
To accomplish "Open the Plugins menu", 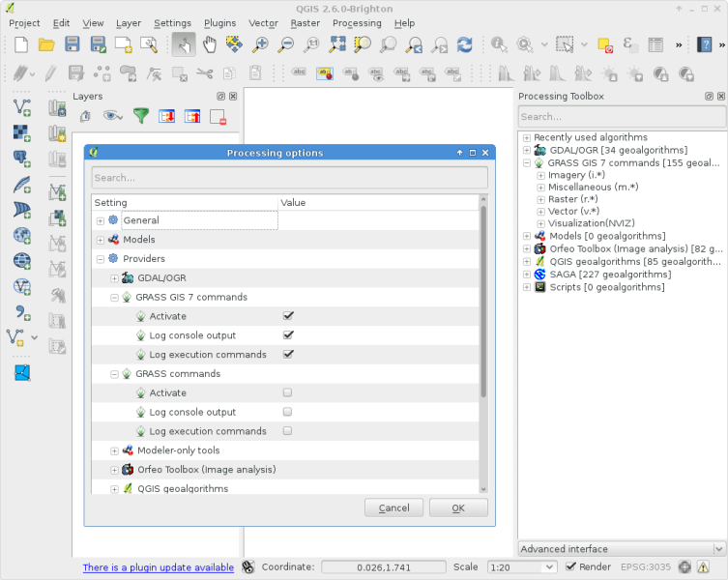I will tap(219, 23).
